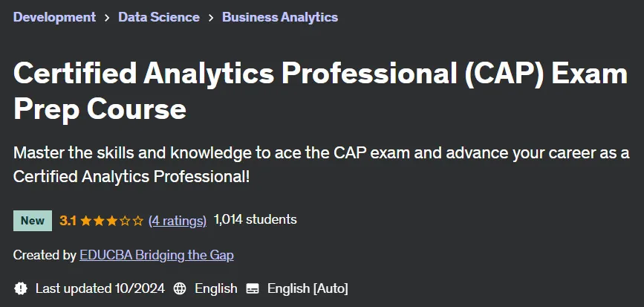Click the first filled rating star
This screenshot has height=307, width=644.
point(86,221)
